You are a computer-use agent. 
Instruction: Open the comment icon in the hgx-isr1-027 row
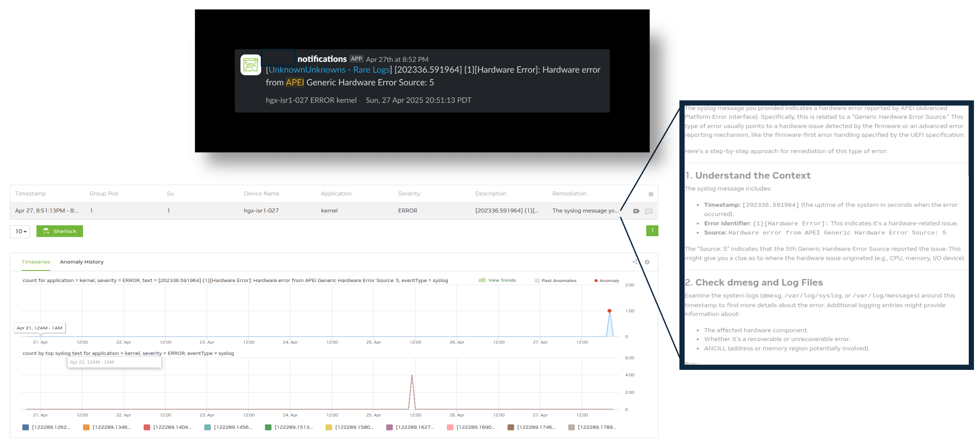coord(649,211)
